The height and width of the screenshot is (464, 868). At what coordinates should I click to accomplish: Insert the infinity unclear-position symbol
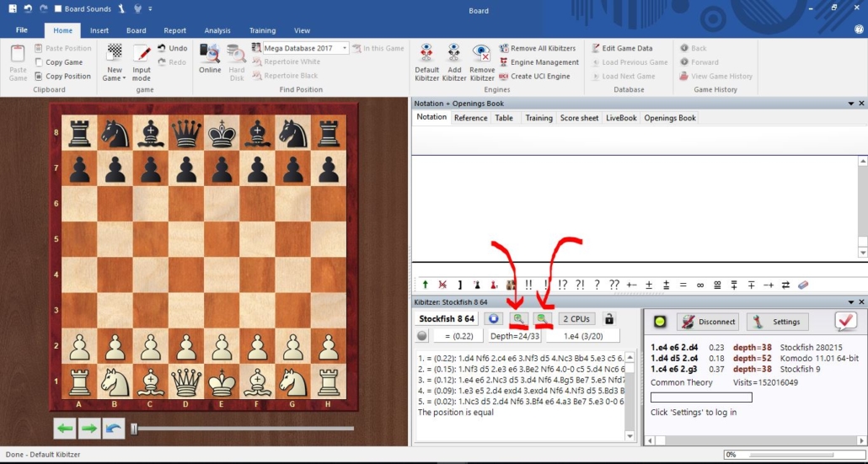point(699,285)
